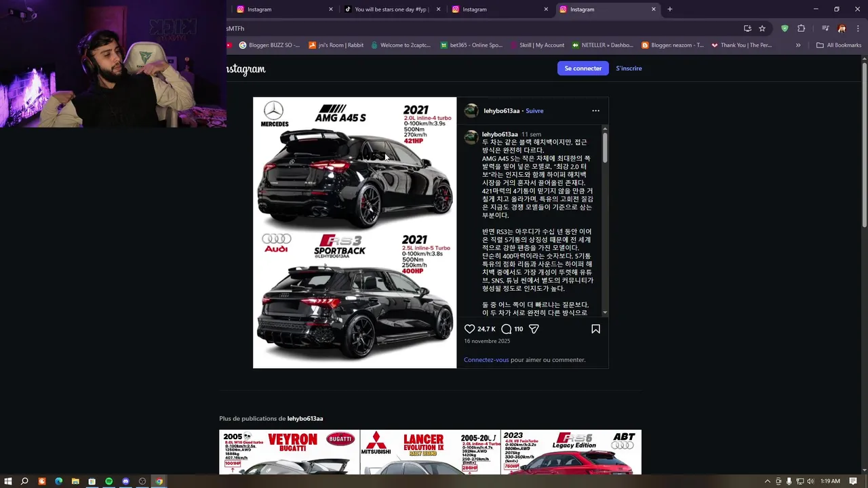Open Welcome to 2captcha bookmark
This screenshot has width=868, height=488.
click(400, 45)
